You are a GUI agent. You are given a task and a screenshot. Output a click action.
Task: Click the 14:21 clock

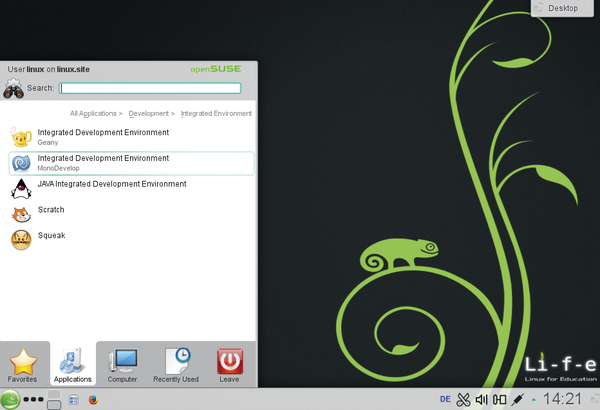coord(562,399)
